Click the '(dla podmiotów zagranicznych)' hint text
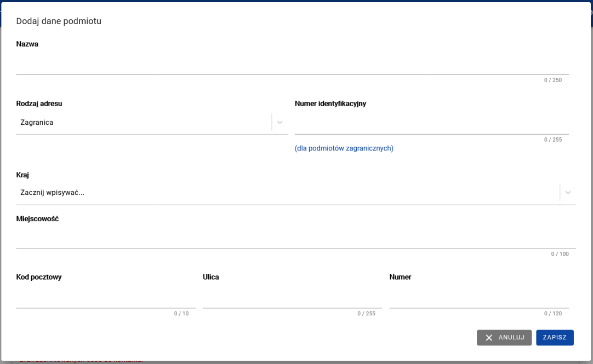Screen dimensions: 593x364 pyautogui.click(x=344, y=148)
